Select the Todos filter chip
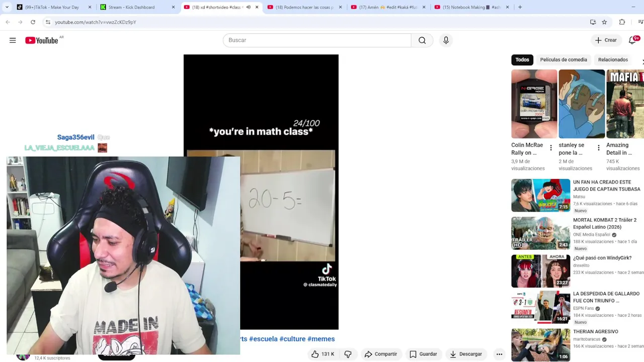644x362 pixels. point(522,60)
